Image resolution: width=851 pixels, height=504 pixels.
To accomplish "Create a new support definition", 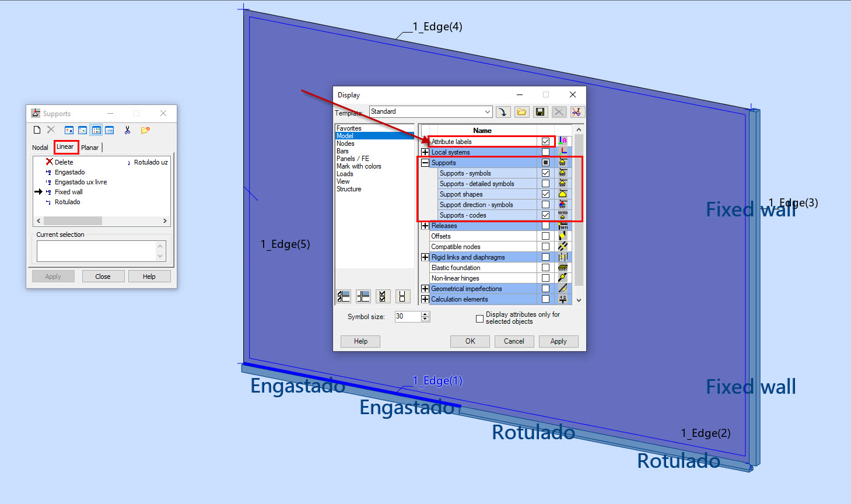I will point(37,129).
